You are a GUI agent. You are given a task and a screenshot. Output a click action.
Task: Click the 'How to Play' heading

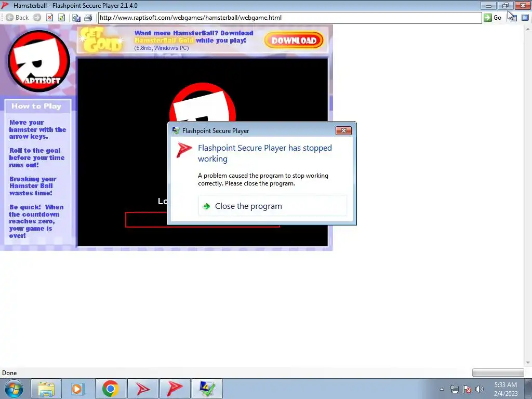pos(36,106)
